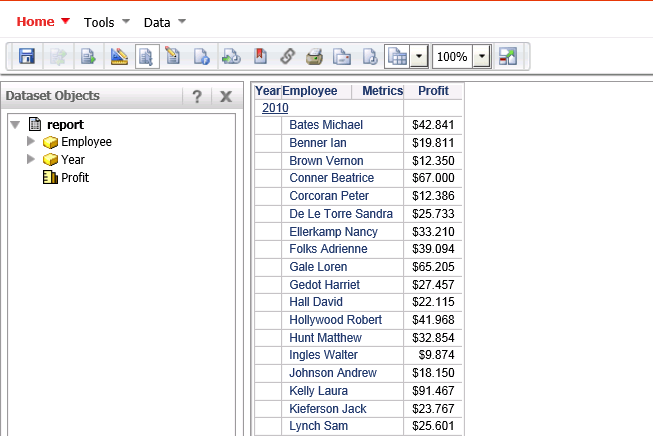This screenshot has width=653, height=436.
Task: Click the Employee column header
Action: (x=309, y=91)
